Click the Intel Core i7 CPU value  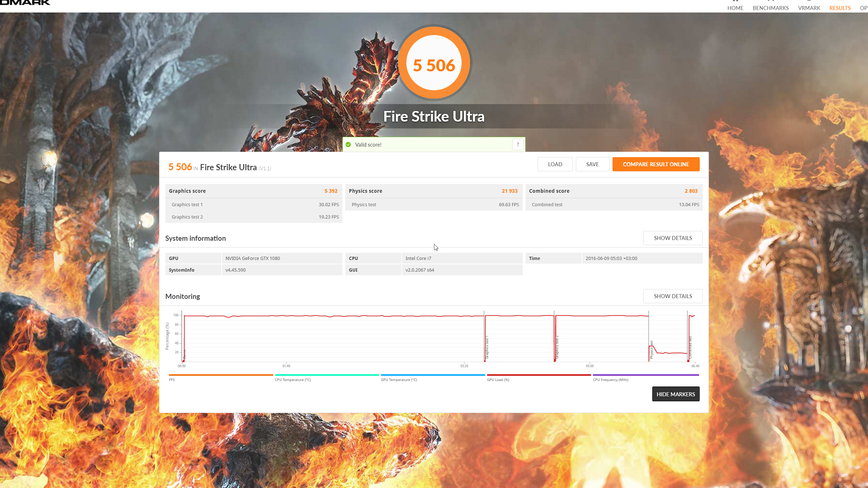[418, 258]
